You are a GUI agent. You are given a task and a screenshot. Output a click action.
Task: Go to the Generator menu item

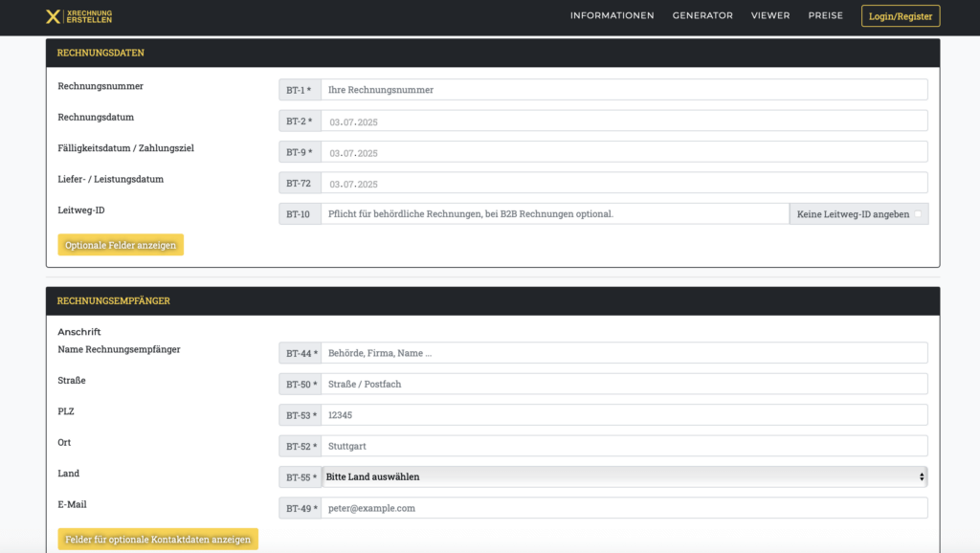point(702,15)
